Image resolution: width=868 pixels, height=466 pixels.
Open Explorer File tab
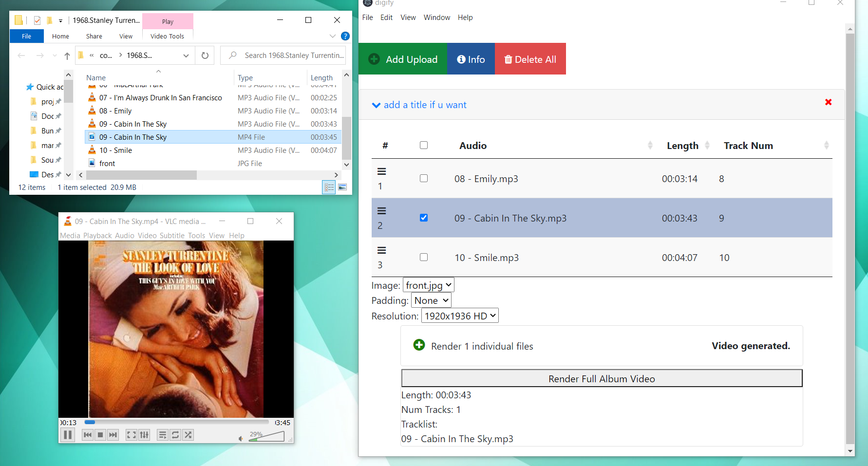(26, 36)
